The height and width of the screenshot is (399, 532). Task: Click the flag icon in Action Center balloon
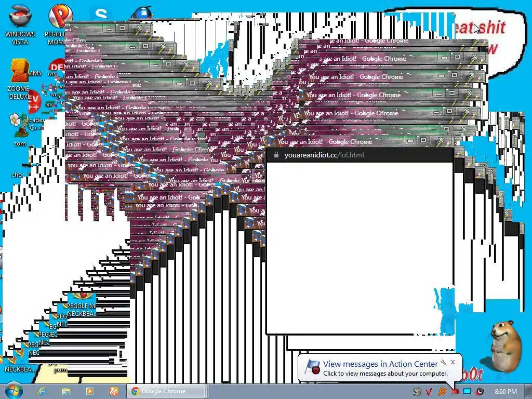[312, 367]
